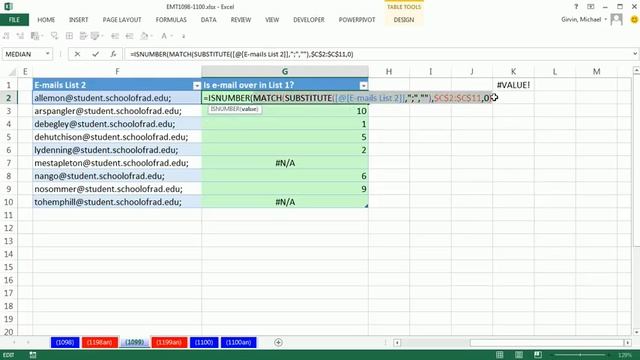Switch to Page Layout view in status bar

518,355
